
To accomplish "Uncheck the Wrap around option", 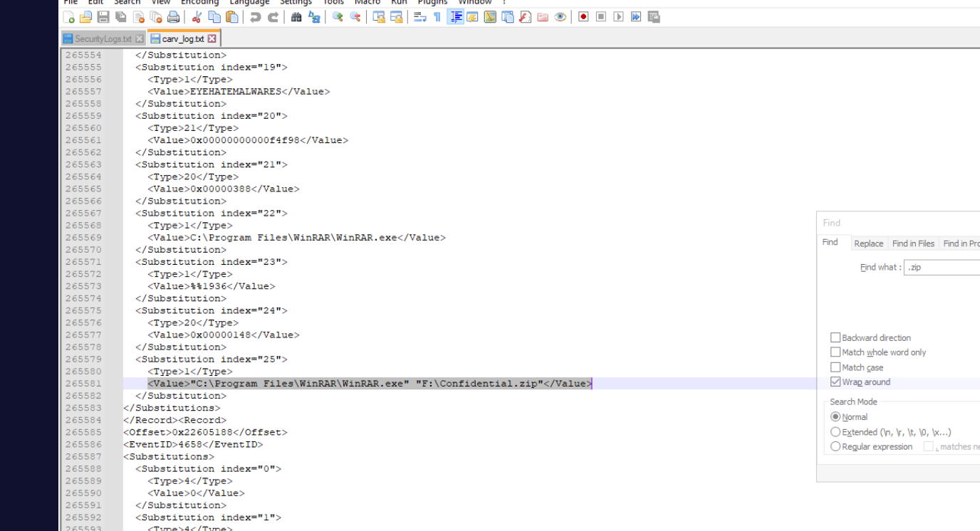I will tap(835, 382).
